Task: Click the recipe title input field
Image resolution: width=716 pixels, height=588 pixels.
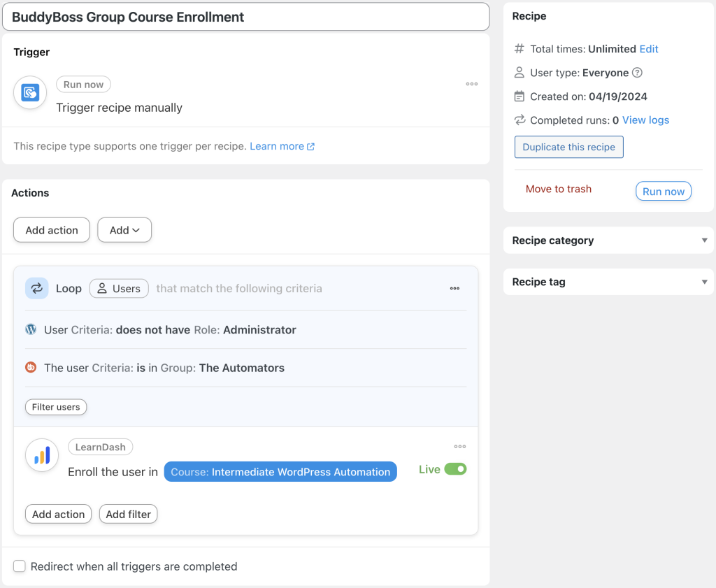Action: [x=245, y=16]
